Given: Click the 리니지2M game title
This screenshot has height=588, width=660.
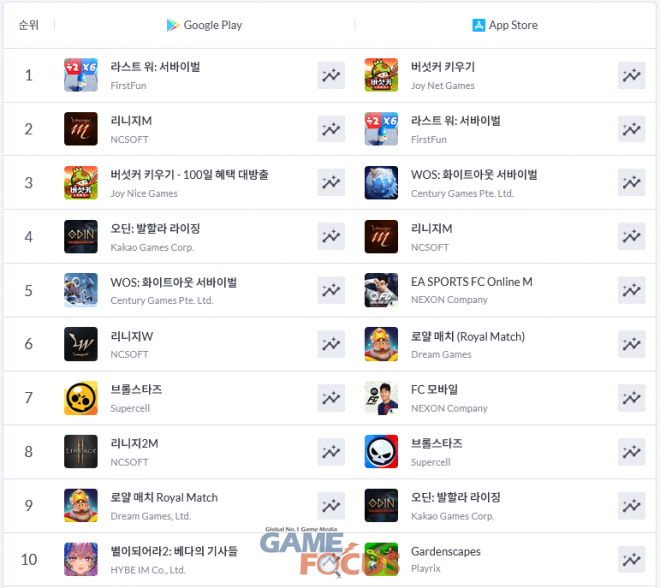Looking at the screenshot, I should [134, 444].
